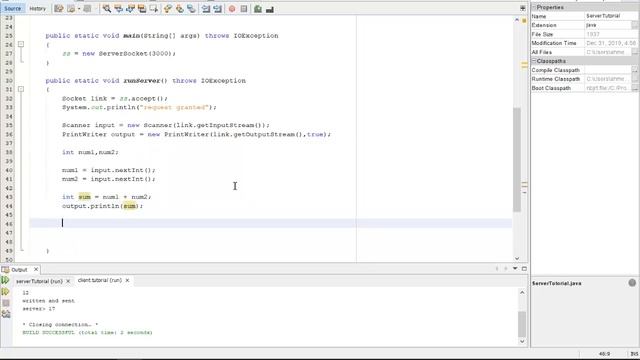Open the editor button for Boot Classpath
Viewport: 640px width, 360px height.
tap(634, 88)
